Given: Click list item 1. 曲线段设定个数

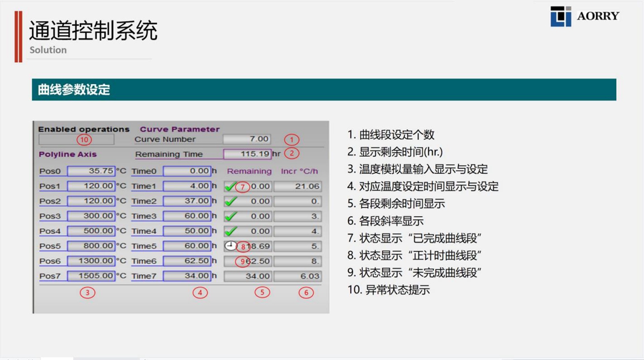Looking at the screenshot, I should pyautogui.click(x=391, y=135).
